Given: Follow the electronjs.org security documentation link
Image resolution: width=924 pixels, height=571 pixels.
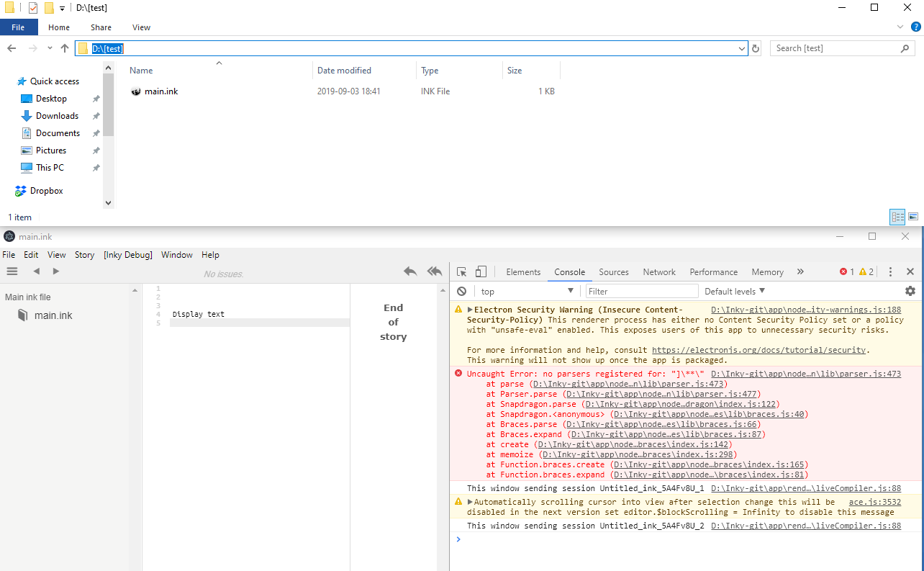Looking at the screenshot, I should pyautogui.click(x=758, y=350).
